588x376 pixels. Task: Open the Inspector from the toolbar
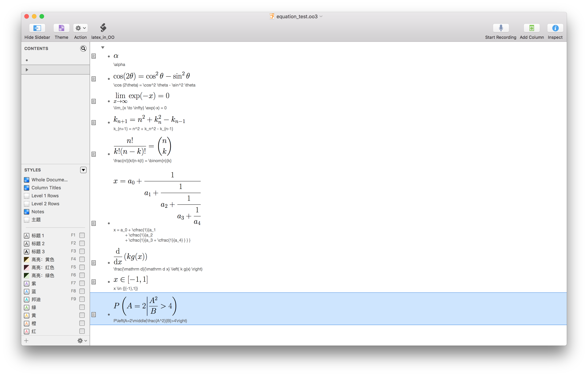[x=555, y=28]
